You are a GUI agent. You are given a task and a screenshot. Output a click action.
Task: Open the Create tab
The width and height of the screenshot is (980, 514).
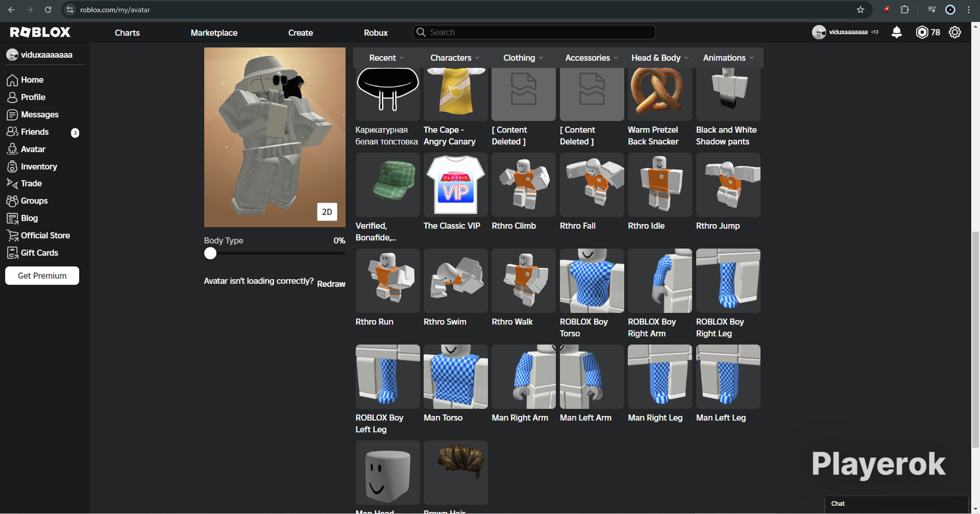301,33
